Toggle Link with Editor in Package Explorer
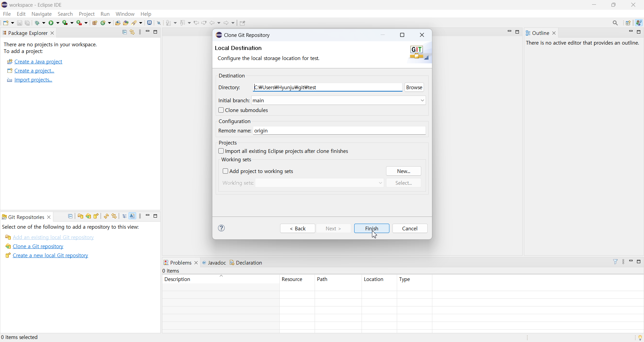 pos(132,32)
